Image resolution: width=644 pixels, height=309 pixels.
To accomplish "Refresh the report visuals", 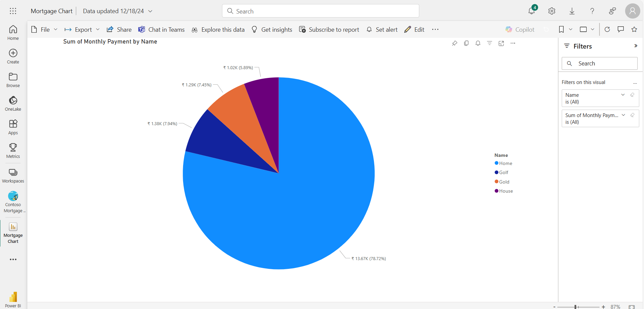I will coord(607,29).
